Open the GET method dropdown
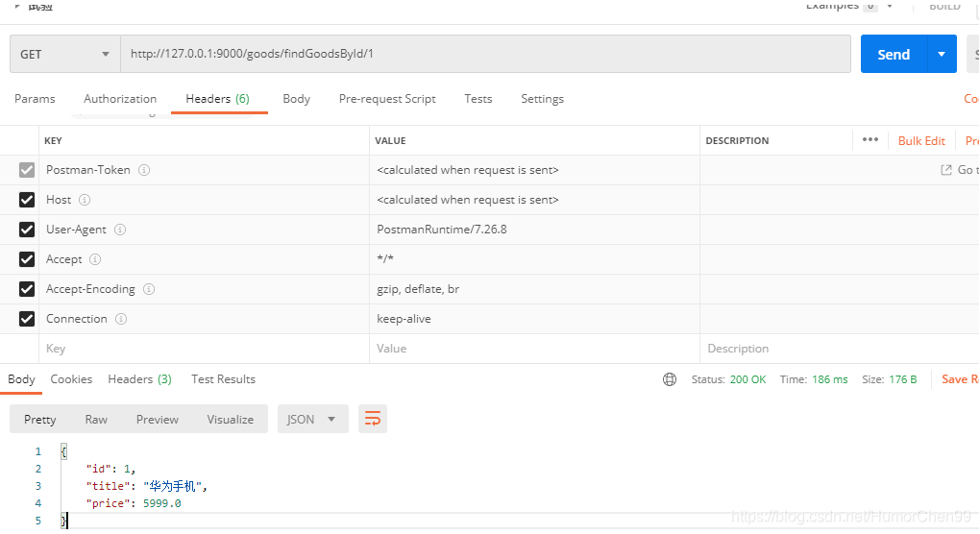Image resolution: width=980 pixels, height=534 pixels. pyautogui.click(x=65, y=55)
